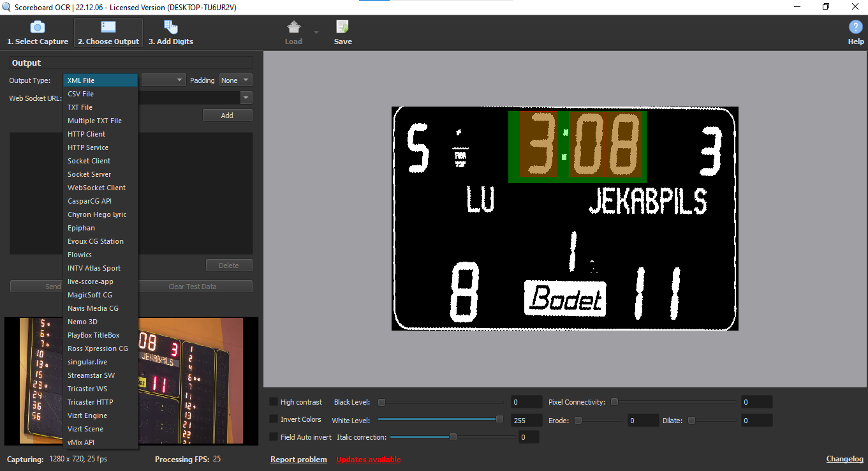
Task: Select Socket Client option
Action: pyautogui.click(x=100, y=161)
